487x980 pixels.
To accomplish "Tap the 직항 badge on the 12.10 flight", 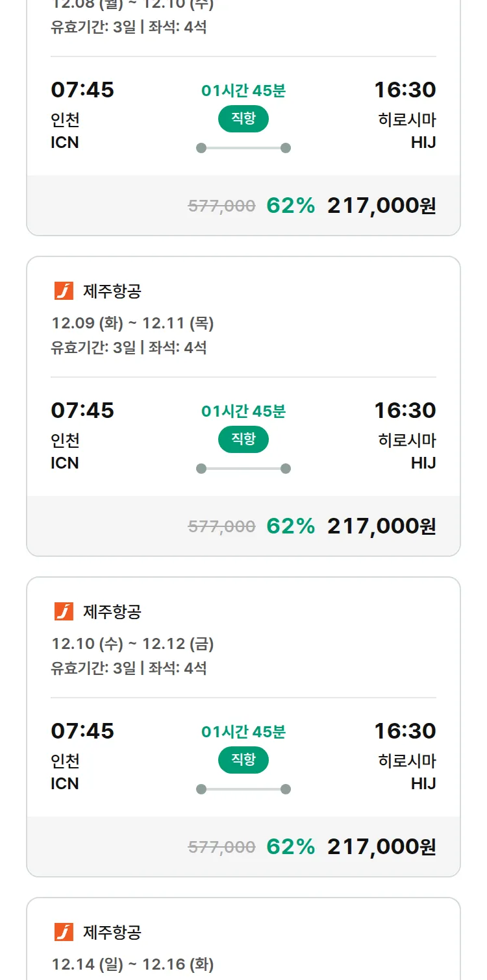I will pyautogui.click(x=243, y=760).
